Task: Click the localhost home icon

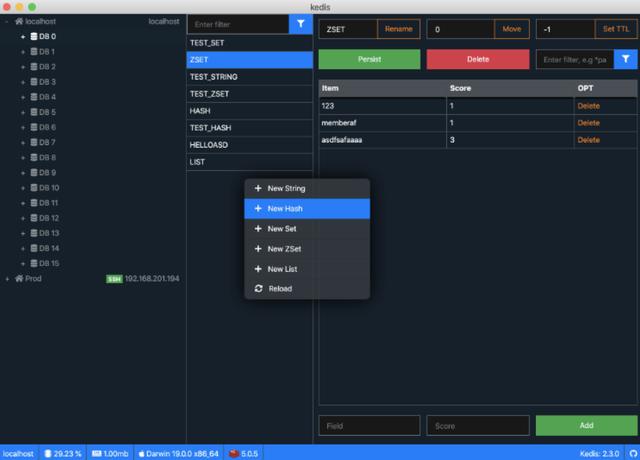Action: pyautogui.click(x=19, y=21)
